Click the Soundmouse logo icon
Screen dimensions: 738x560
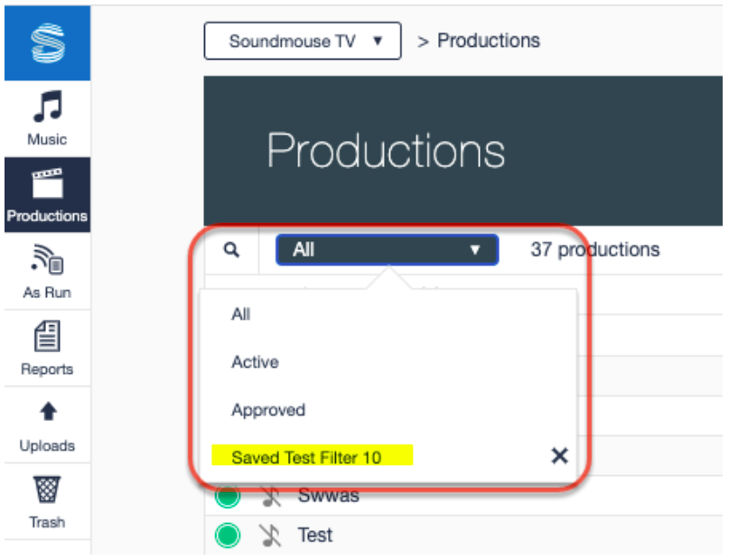(x=47, y=42)
